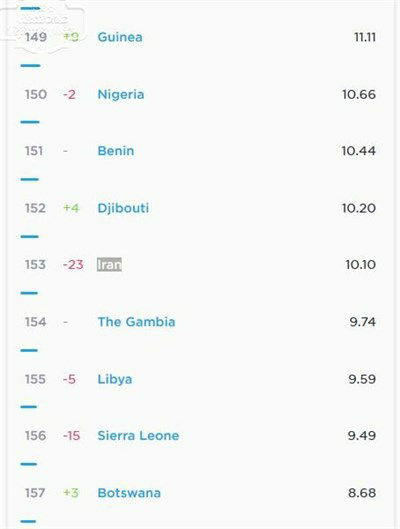Click Botswana's score 8.68
The width and height of the screenshot is (400, 529).
tap(362, 493)
